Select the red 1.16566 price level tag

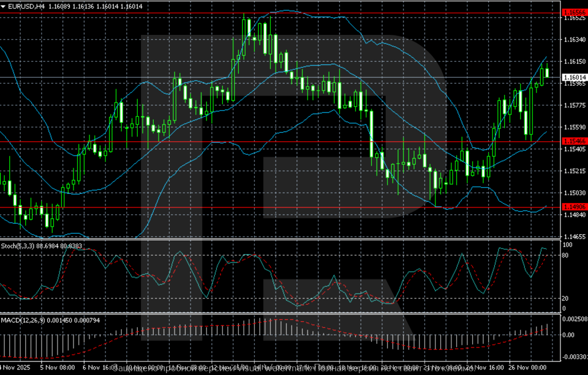pos(573,12)
